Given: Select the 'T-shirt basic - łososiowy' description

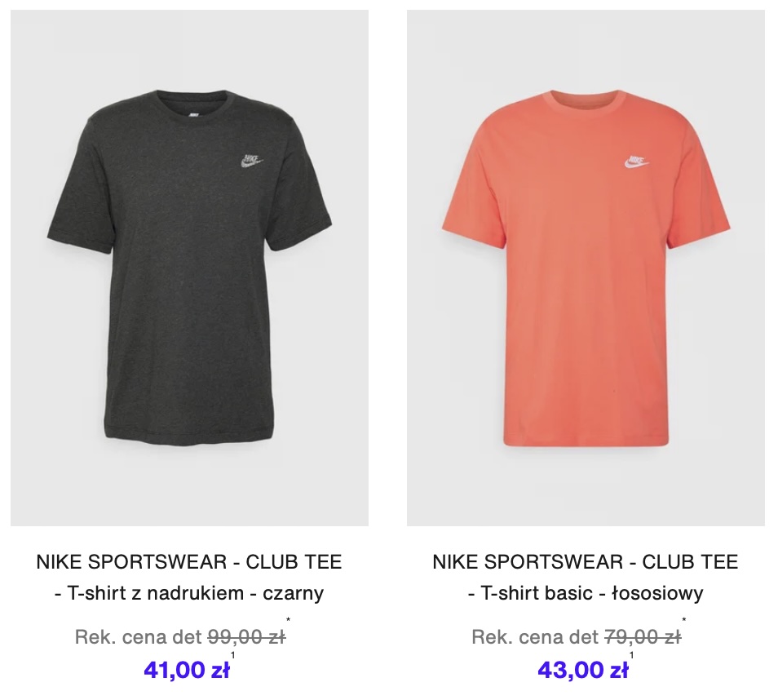Looking at the screenshot, I should (586, 593).
